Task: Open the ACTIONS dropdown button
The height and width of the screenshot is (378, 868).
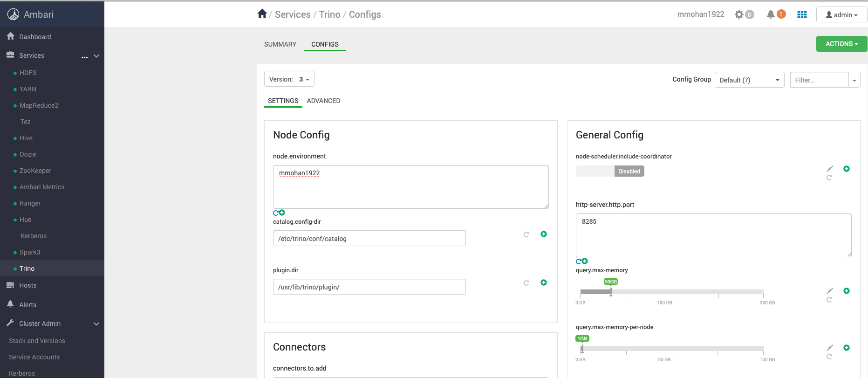Action: click(841, 44)
